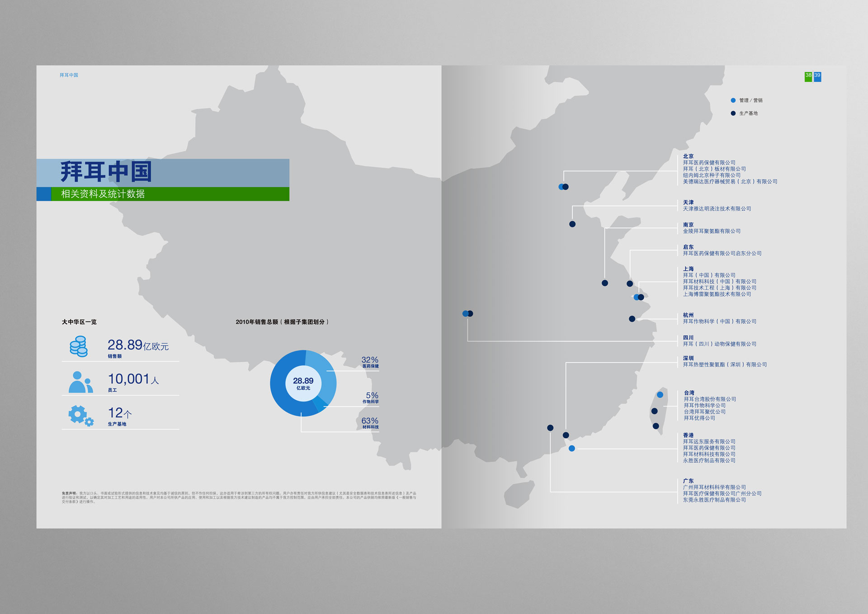Click the 北京 city heading
868x614 pixels.
(x=688, y=156)
